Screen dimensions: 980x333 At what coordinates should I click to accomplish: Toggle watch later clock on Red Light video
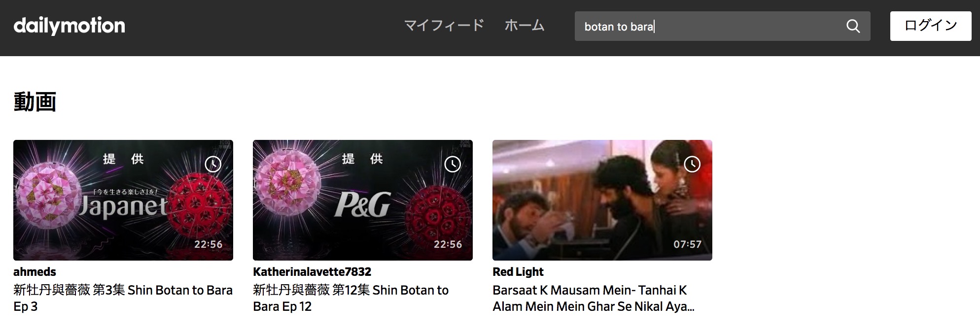[x=692, y=164]
